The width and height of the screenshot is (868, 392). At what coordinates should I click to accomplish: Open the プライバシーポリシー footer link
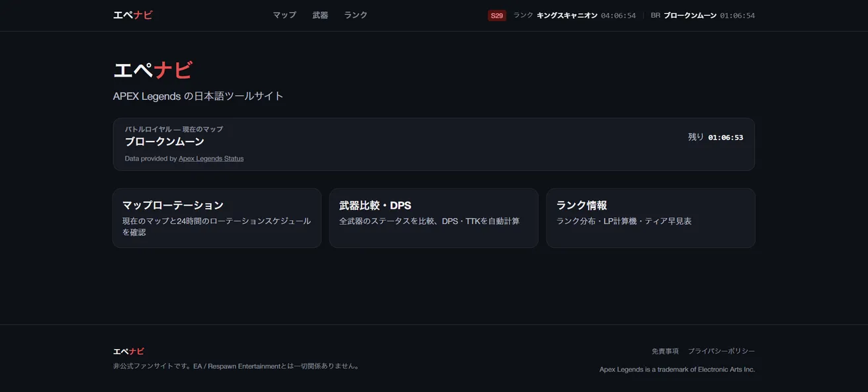click(x=721, y=351)
